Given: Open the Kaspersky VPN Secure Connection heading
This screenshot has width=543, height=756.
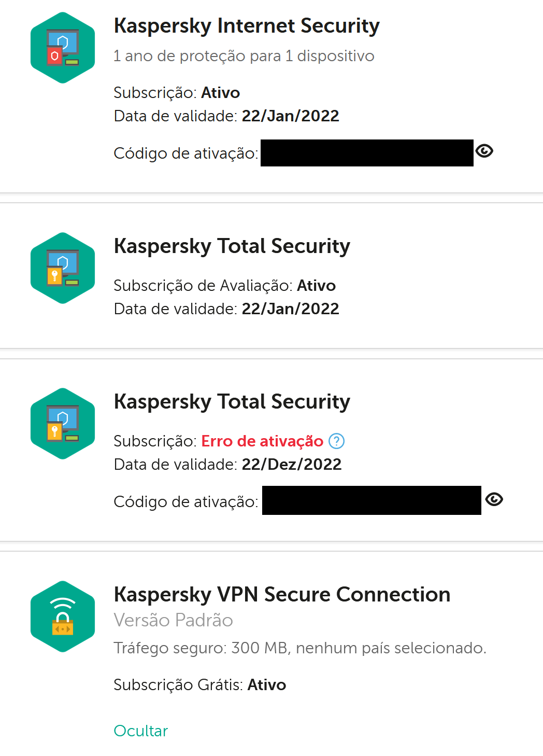Looking at the screenshot, I should (x=282, y=595).
